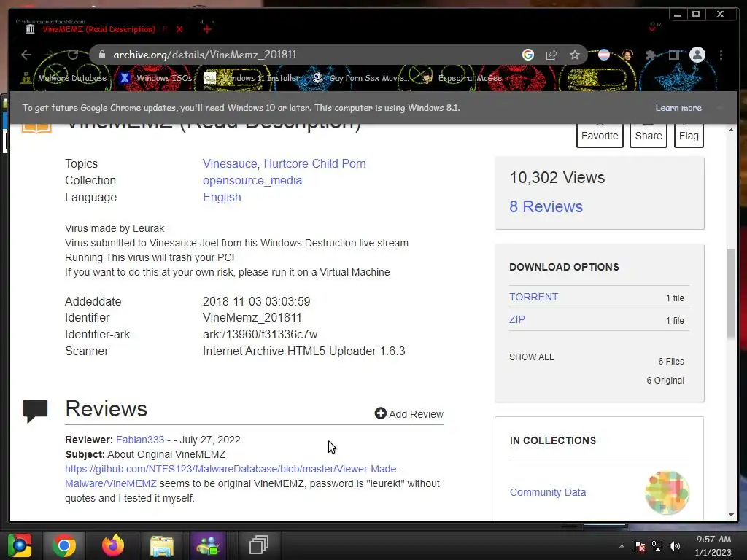This screenshot has width=747, height=560.
Task: Go back using the browser back arrow
Action: [26, 55]
